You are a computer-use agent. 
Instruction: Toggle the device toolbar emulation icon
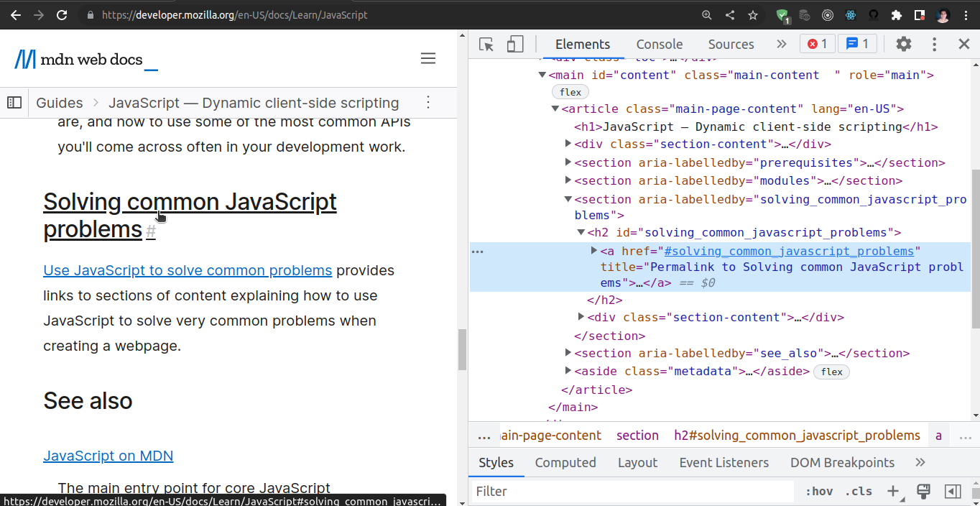point(514,44)
